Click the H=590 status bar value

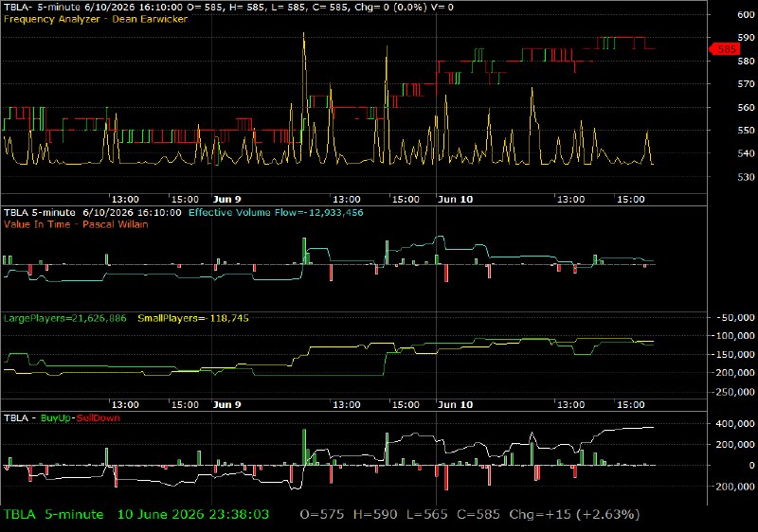[x=375, y=515]
